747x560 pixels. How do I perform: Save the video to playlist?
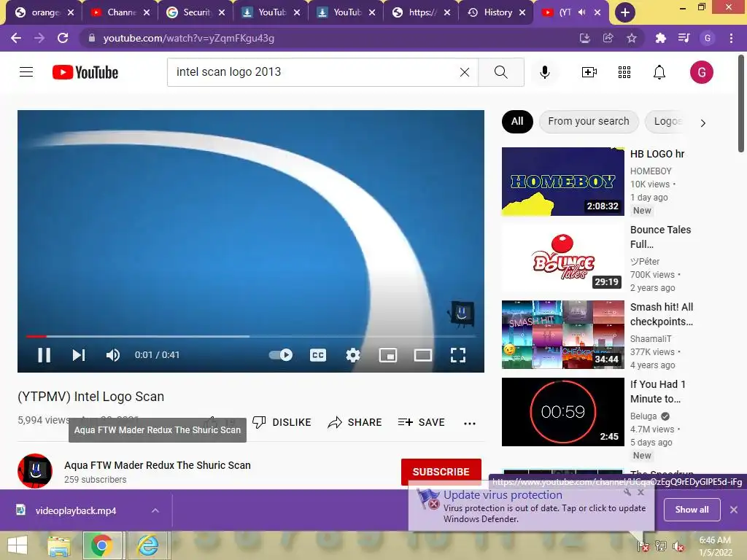click(x=421, y=422)
